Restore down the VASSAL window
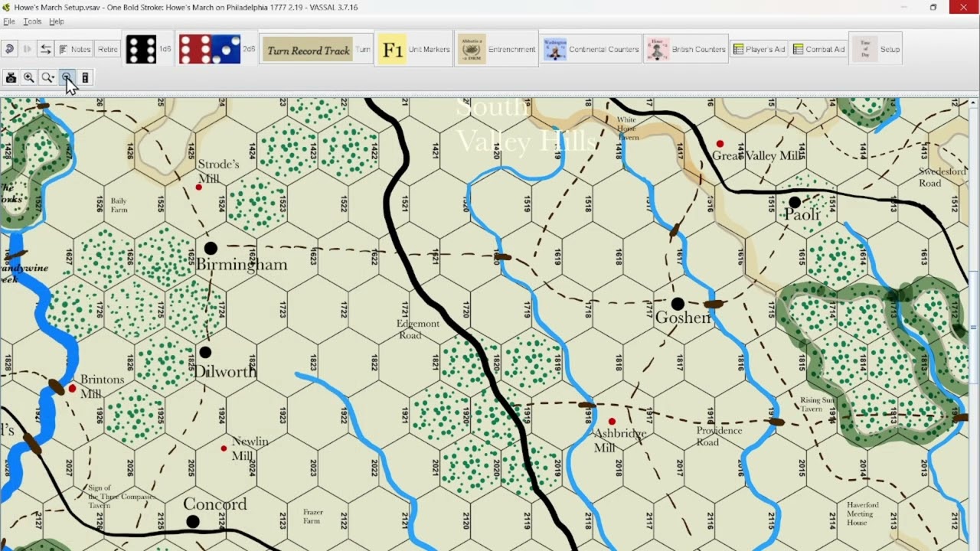This screenshot has width=980, height=551. click(933, 7)
